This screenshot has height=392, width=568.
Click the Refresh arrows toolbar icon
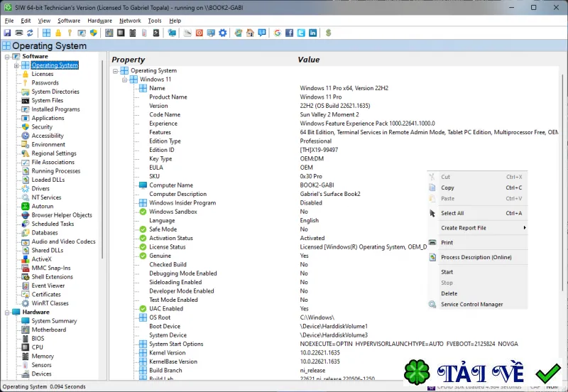click(x=30, y=33)
